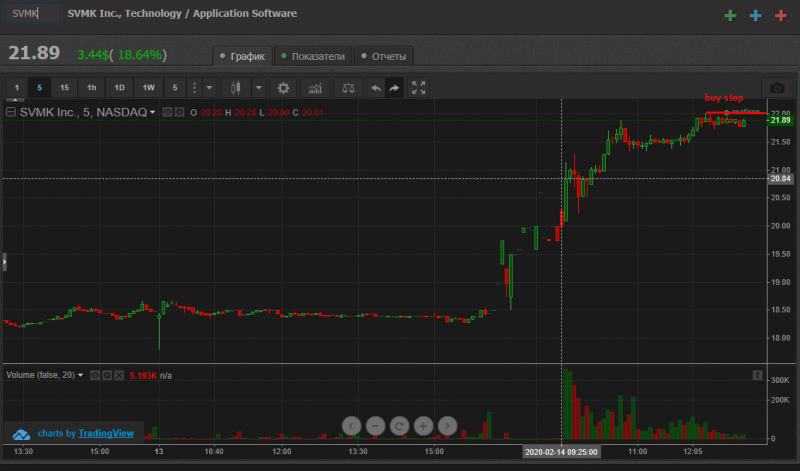
Task: Take a chart snapshot with camera icon
Action: click(777, 88)
